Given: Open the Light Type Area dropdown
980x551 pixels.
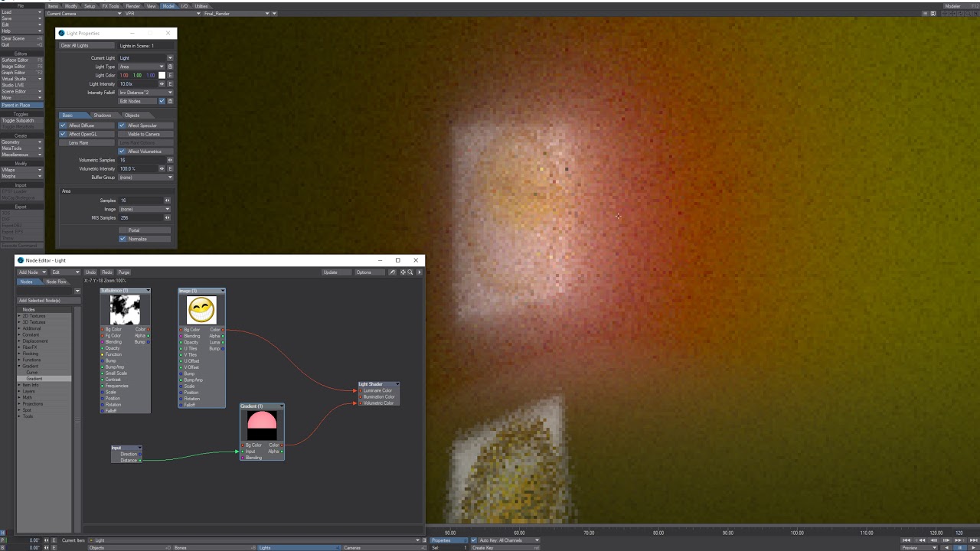Looking at the screenshot, I should pos(142,67).
